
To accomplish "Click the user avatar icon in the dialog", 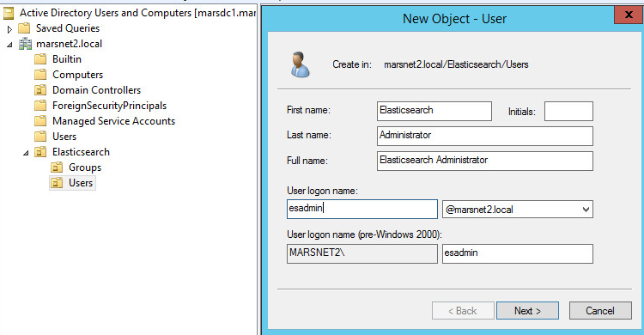I will [300, 64].
